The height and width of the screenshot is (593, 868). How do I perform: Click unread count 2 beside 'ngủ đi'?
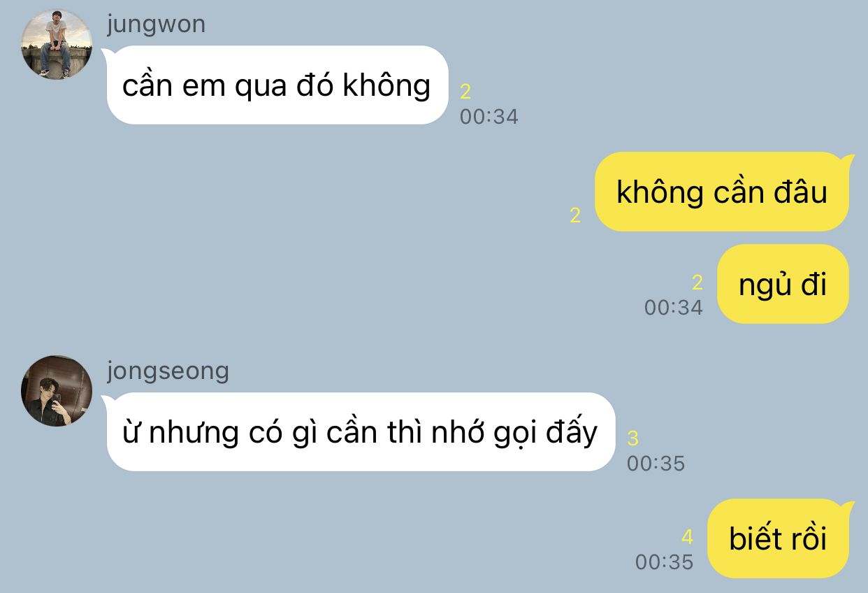(x=697, y=283)
